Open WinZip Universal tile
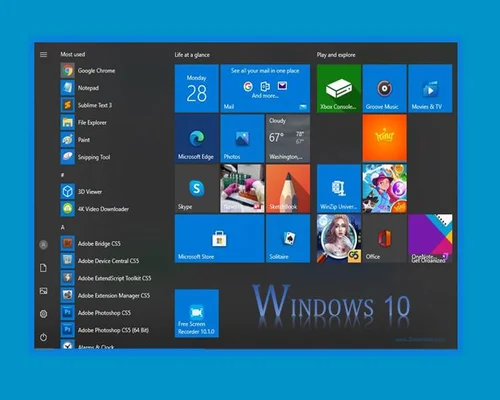The height and width of the screenshot is (400, 500). 339,188
